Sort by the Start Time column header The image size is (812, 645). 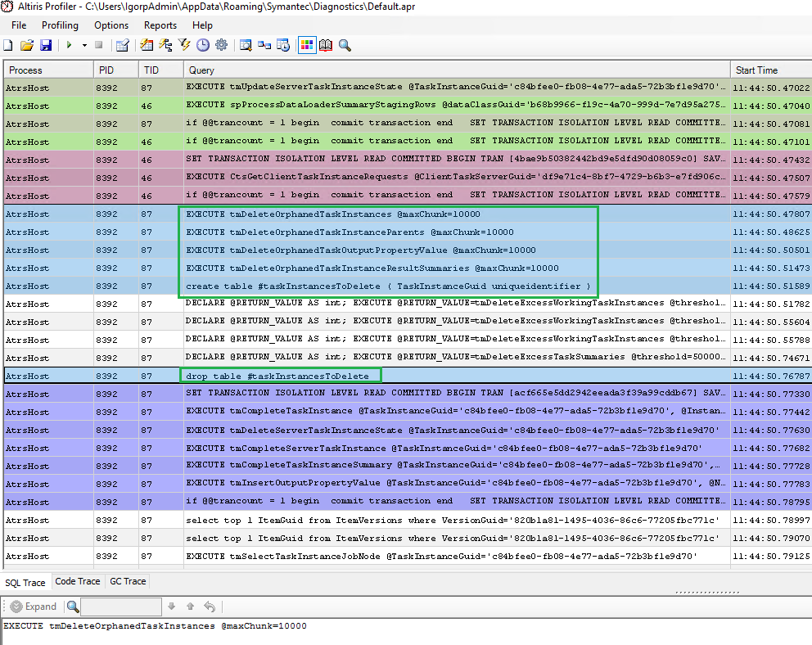click(771, 70)
